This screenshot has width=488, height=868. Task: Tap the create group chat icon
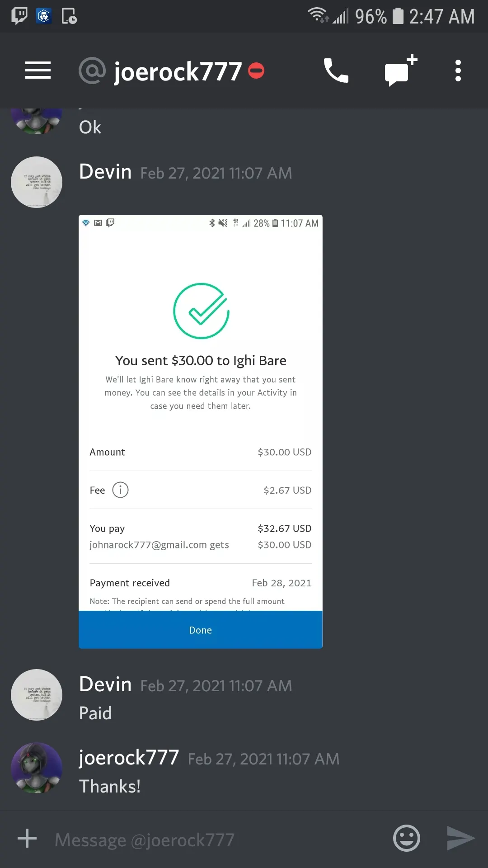click(x=400, y=71)
